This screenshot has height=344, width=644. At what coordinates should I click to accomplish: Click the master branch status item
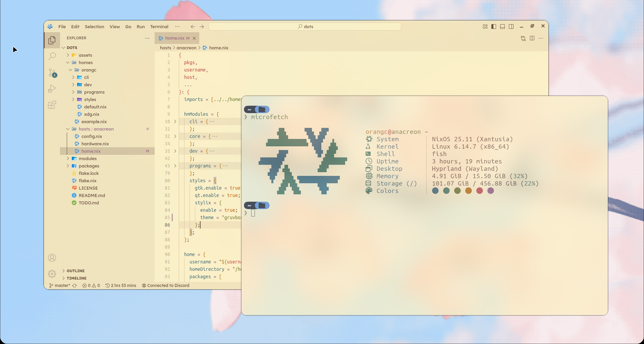coord(60,286)
